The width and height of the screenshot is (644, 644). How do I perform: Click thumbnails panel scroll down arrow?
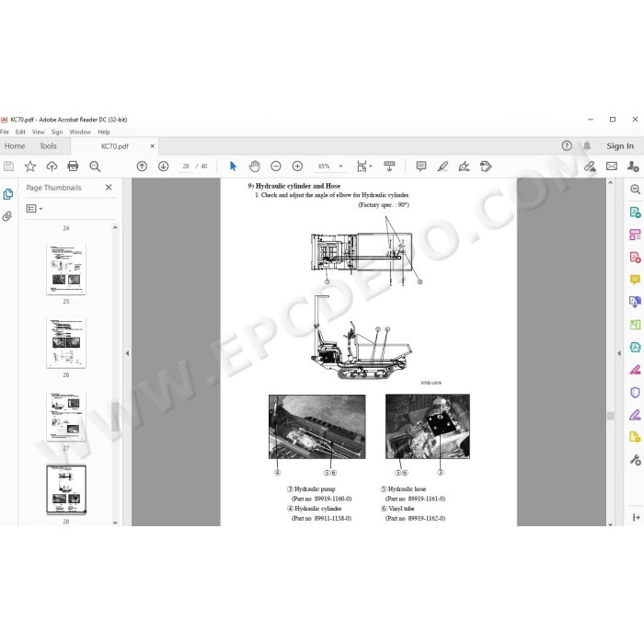click(115, 523)
